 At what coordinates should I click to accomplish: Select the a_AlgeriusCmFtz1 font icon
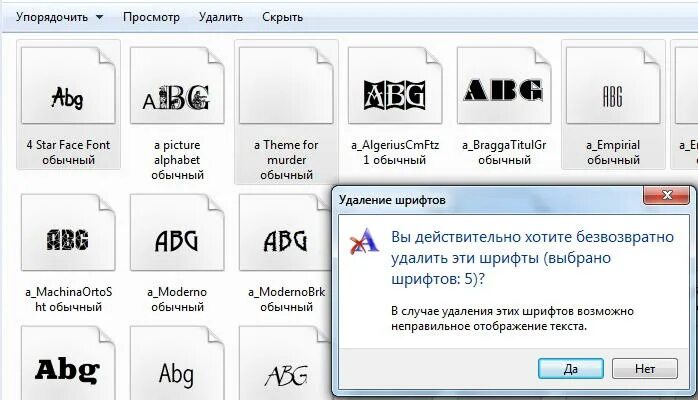[x=395, y=85]
